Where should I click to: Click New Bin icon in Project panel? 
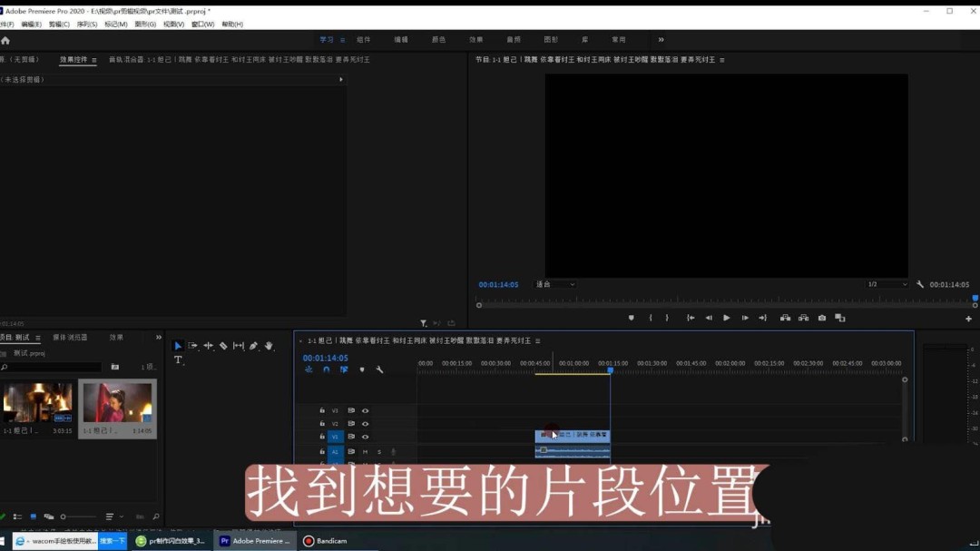[115, 367]
